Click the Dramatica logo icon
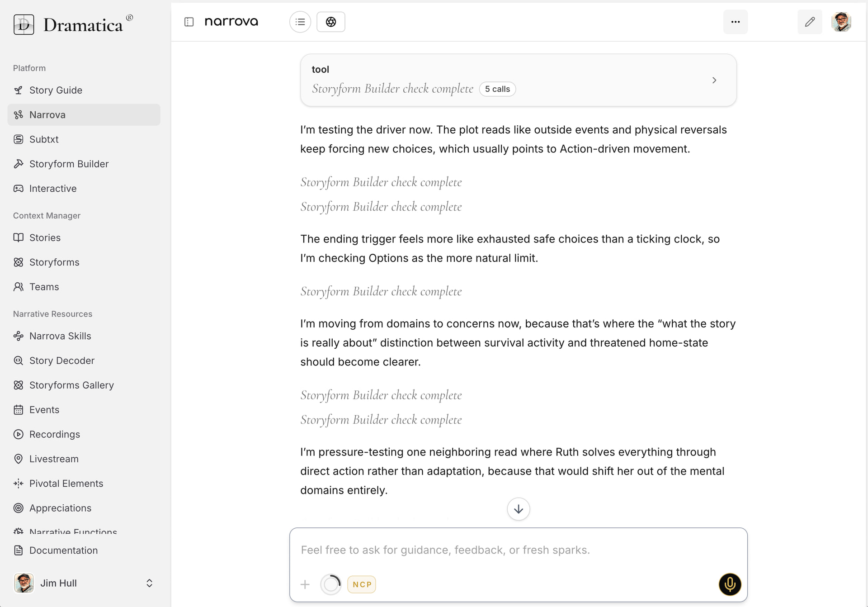The image size is (868, 607). point(24,24)
